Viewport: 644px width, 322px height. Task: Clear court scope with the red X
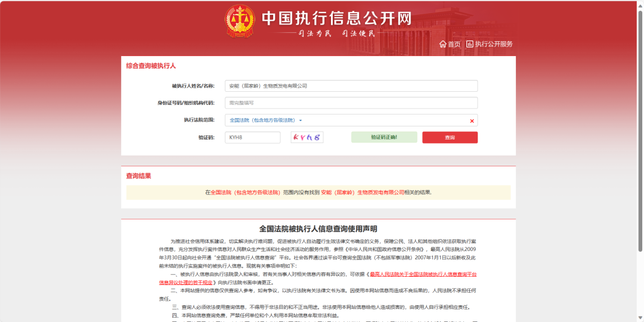pos(472,121)
